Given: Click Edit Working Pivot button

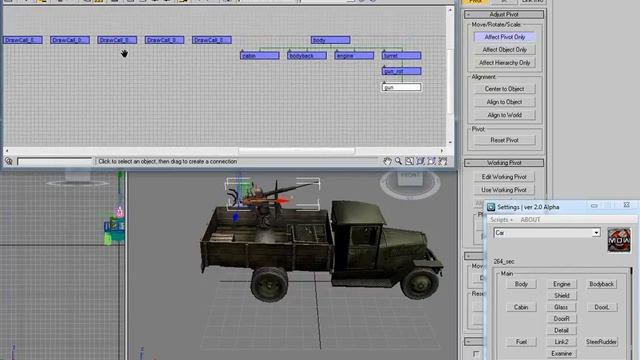Looking at the screenshot, I should point(504,177).
